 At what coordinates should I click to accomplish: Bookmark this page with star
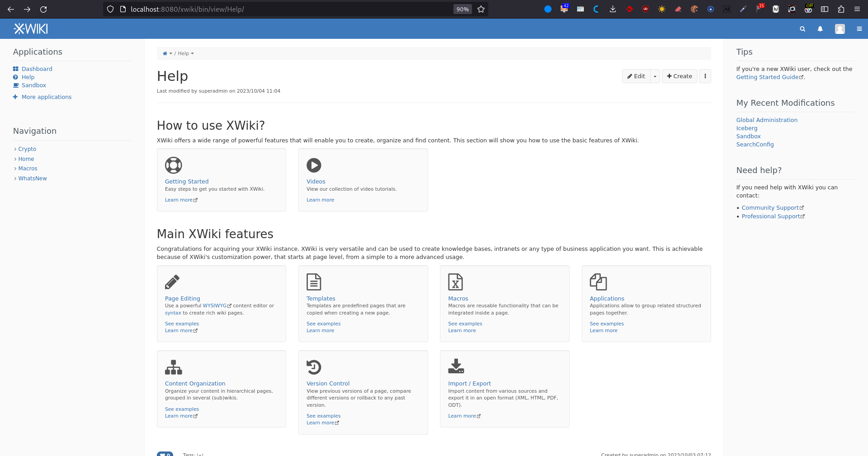pyautogui.click(x=481, y=9)
